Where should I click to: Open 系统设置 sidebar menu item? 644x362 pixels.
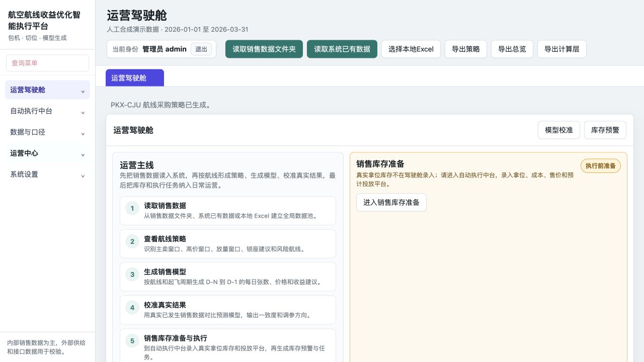pos(47,174)
